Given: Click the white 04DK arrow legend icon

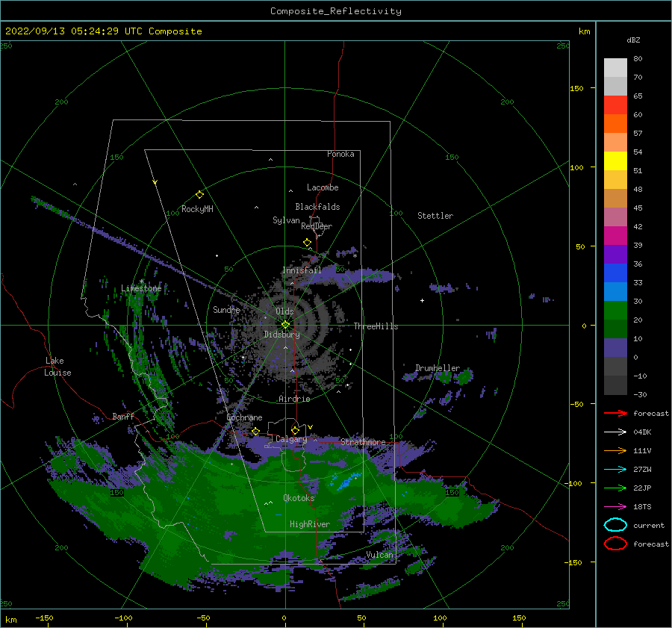Looking at the screenshot, I should [615, 432].
